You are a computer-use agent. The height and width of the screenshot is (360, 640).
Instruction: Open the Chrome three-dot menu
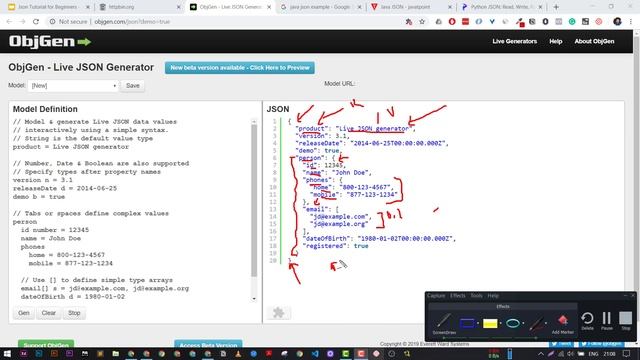631,22
